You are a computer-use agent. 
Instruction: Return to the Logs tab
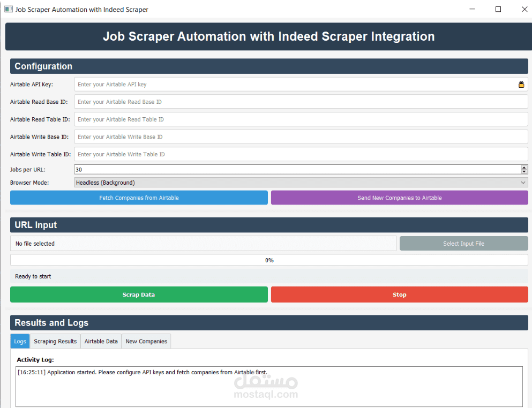click(x=20, y=341)
